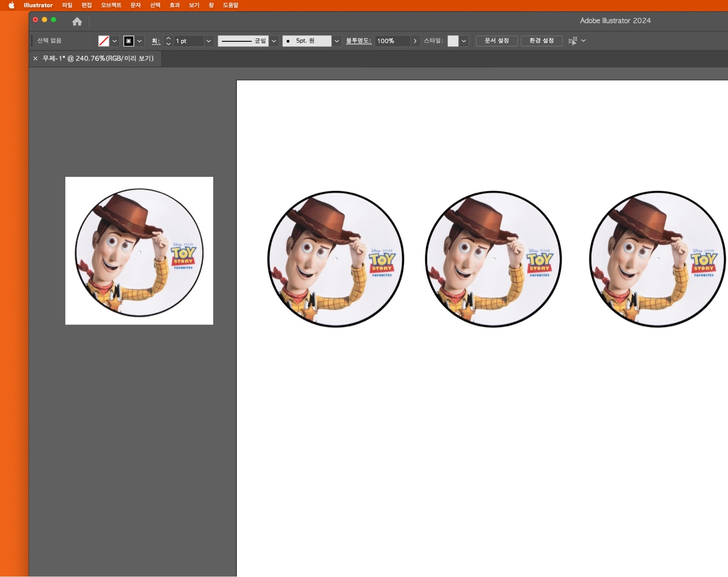Open the 보기 menu
The image size is (728, 577).
tap(194, 5)
